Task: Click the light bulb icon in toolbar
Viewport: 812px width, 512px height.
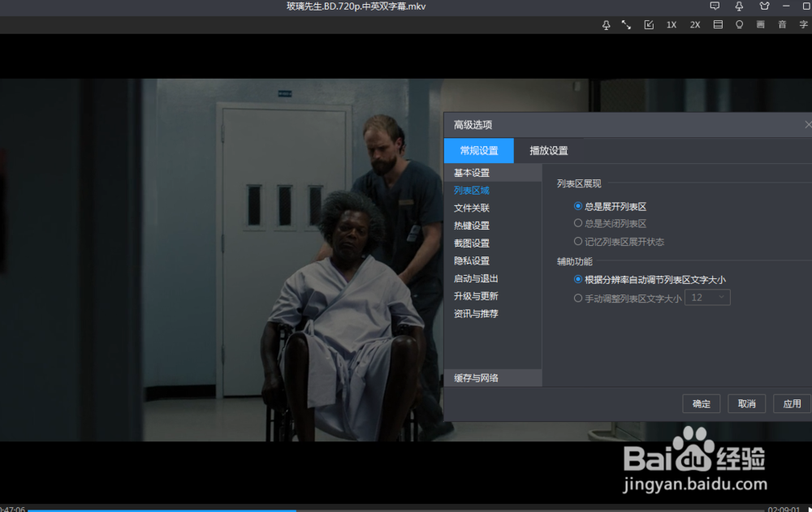Action: click(739, 24)
